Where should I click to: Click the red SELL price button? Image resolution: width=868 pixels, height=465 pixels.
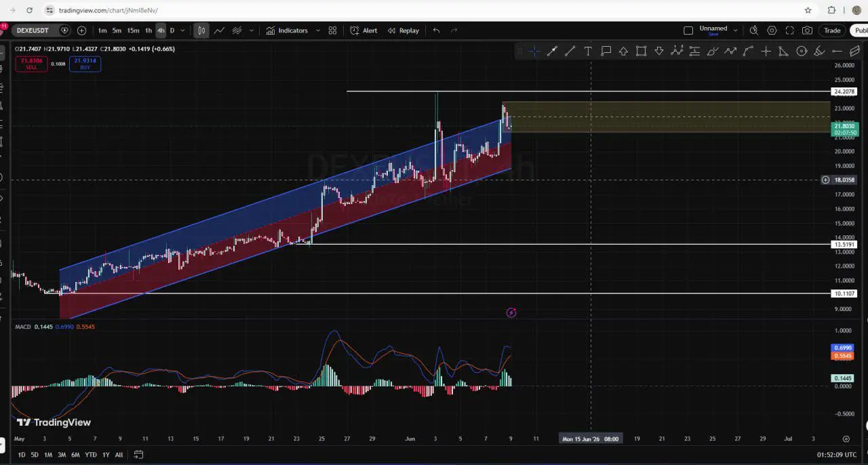click(31, 64)
